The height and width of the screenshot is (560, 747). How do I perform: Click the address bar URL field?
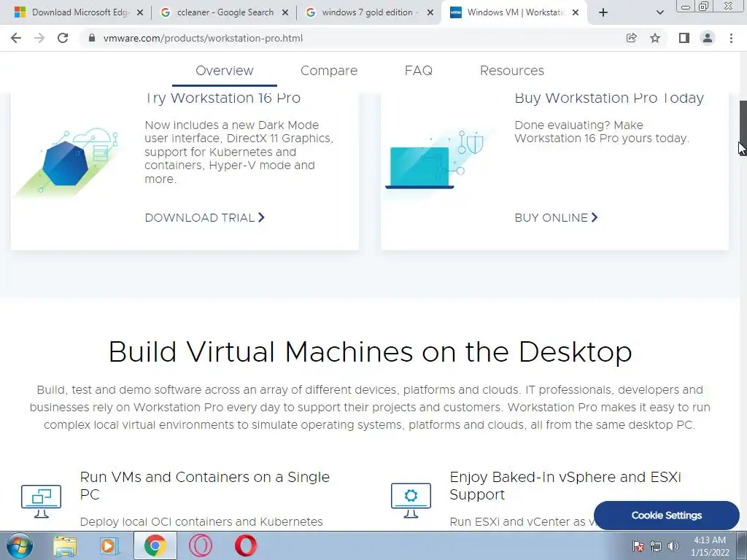pyautogui.click(x=352, y=38)
